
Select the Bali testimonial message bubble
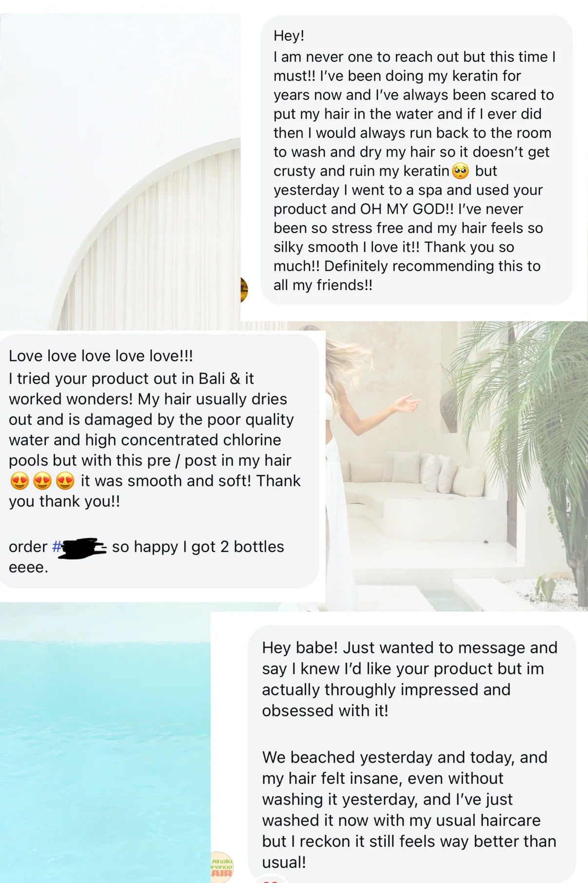158,461
